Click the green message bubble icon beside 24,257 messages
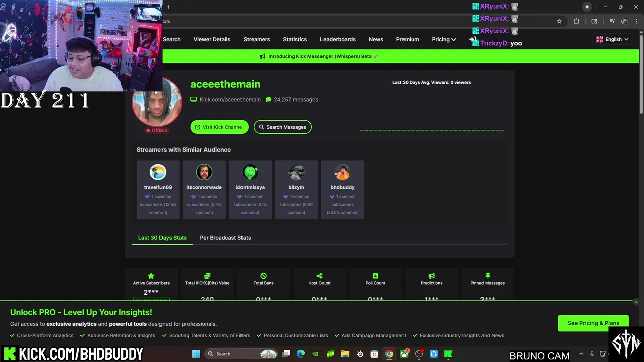The width and height of the screenshot is (644, 362). point(268,100)
